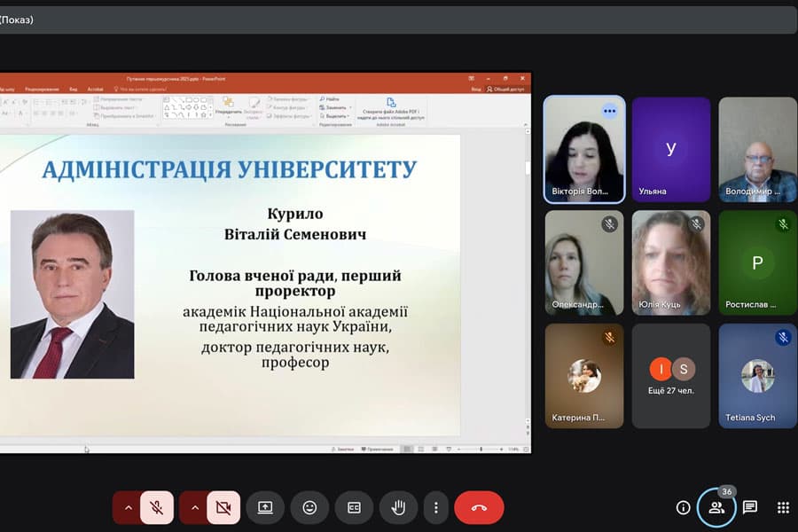
Task: Switch to Slide Sorter view icon
Action: pos(421,449)
